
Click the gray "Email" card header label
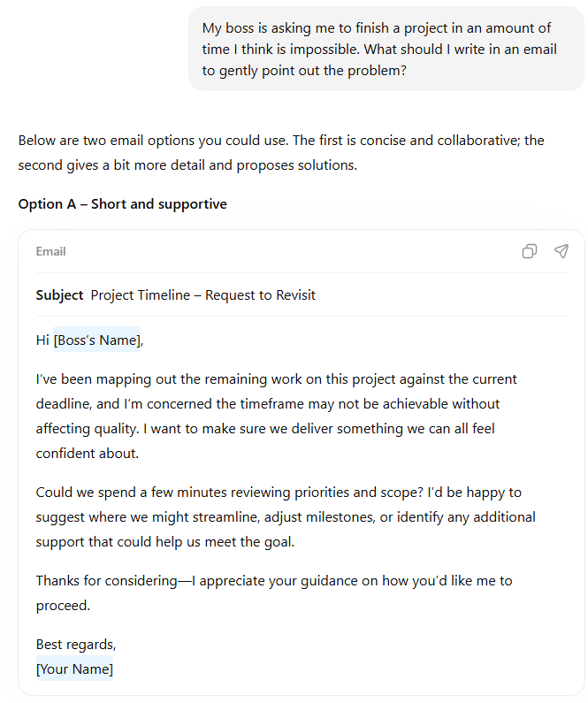click(50, 251)
